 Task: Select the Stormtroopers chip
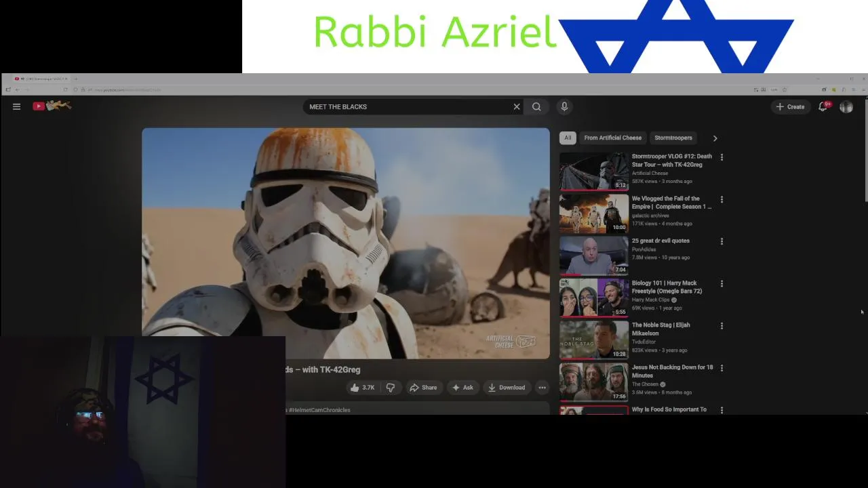(673, 138)
